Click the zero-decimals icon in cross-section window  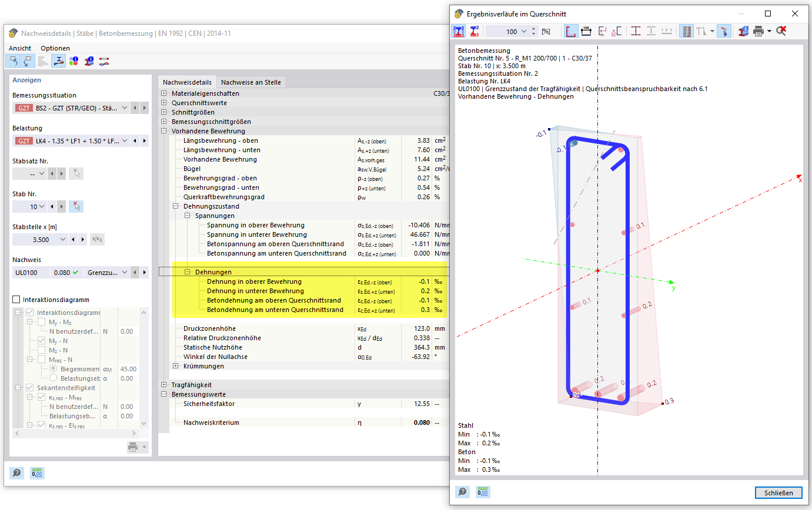click(483, 492)
